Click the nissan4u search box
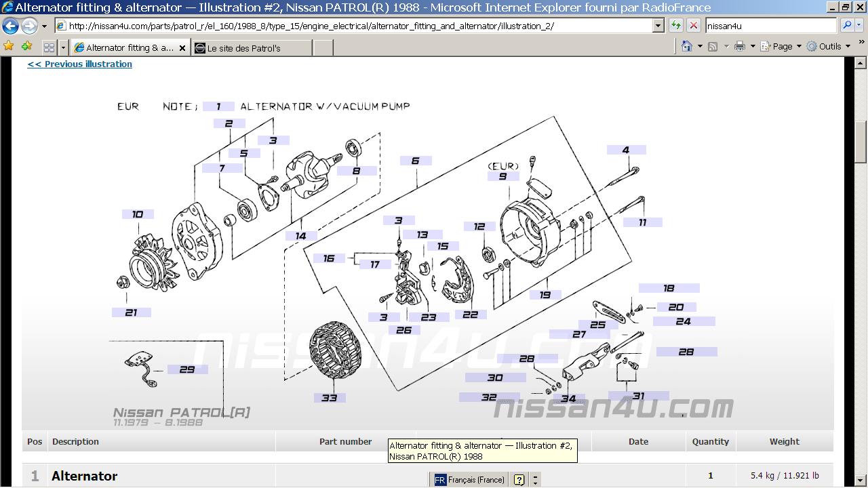This screenshot has height=488, width=868. click(x=770, y=26)
